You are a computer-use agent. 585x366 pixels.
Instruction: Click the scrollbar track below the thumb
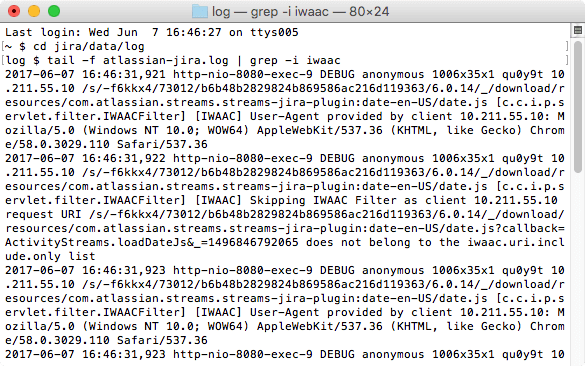[578, 269]
